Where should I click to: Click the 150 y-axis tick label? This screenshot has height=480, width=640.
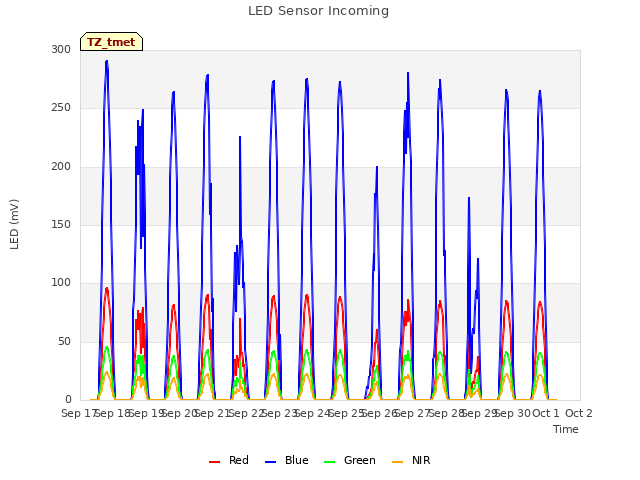pyautogui.click(x=61, y=224)
